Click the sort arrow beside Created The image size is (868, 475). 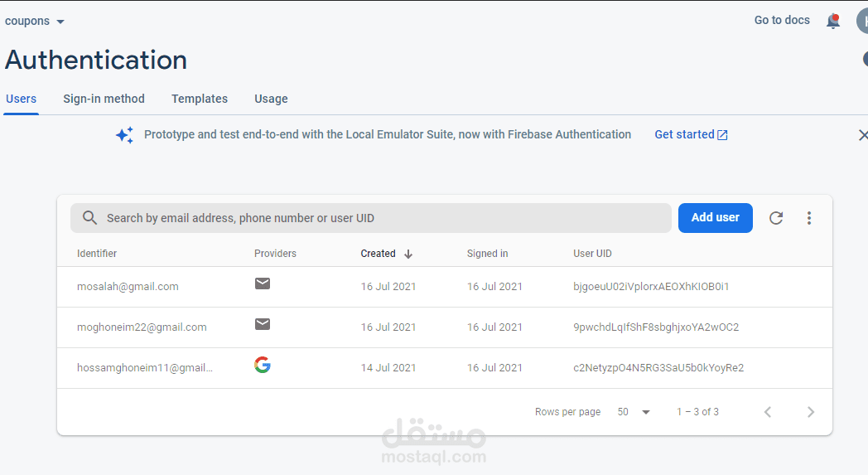408,254
